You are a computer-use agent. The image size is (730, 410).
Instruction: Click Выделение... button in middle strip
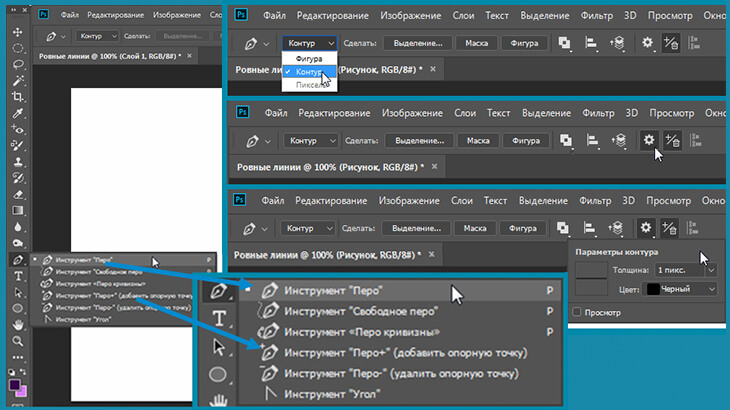419,141
